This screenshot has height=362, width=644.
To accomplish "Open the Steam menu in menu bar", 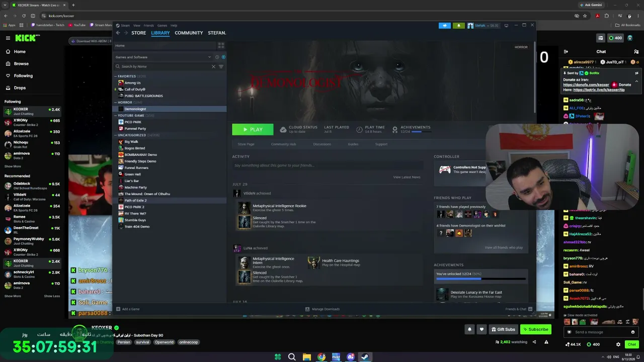I will (x=125, y=26).
